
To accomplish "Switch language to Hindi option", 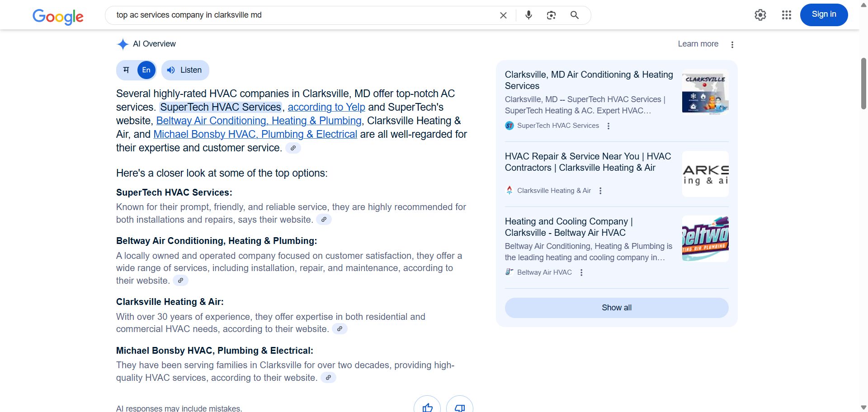I will (x=126, y=70).
